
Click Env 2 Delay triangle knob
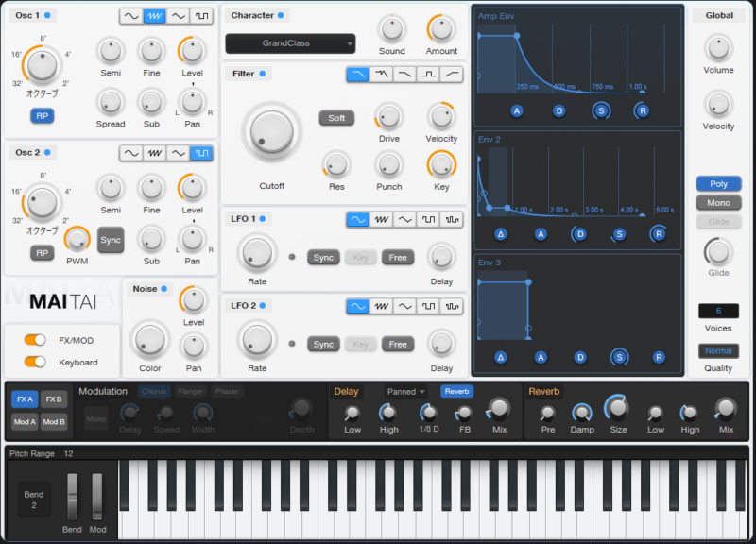point(502,234)
